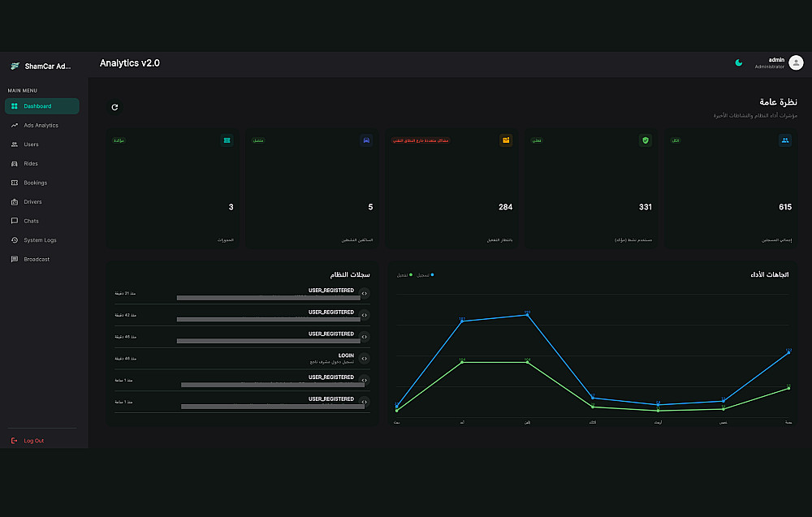The height and width of the screenshot is (517, 812).
Task: Refresh the overview with the reload icon
Action: [115, 107]
